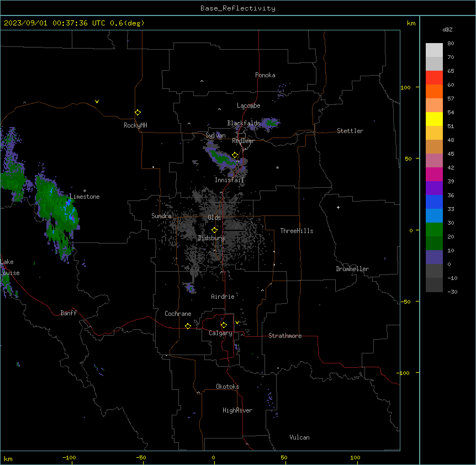Click the RedDeer city label

[243, 141]
